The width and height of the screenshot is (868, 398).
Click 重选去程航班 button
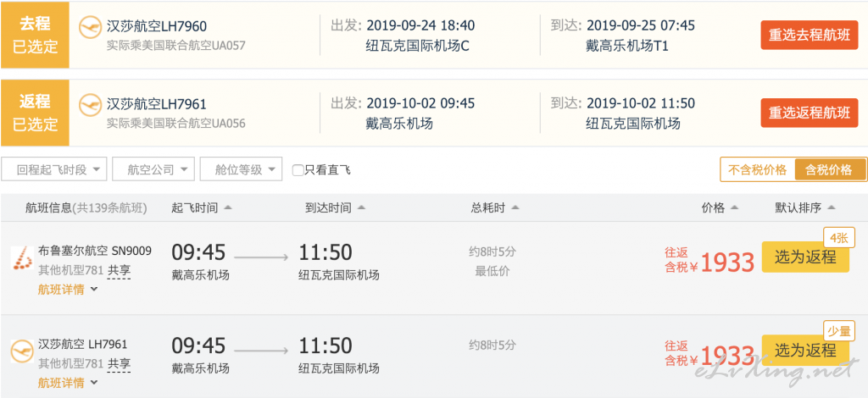(810, 36)
